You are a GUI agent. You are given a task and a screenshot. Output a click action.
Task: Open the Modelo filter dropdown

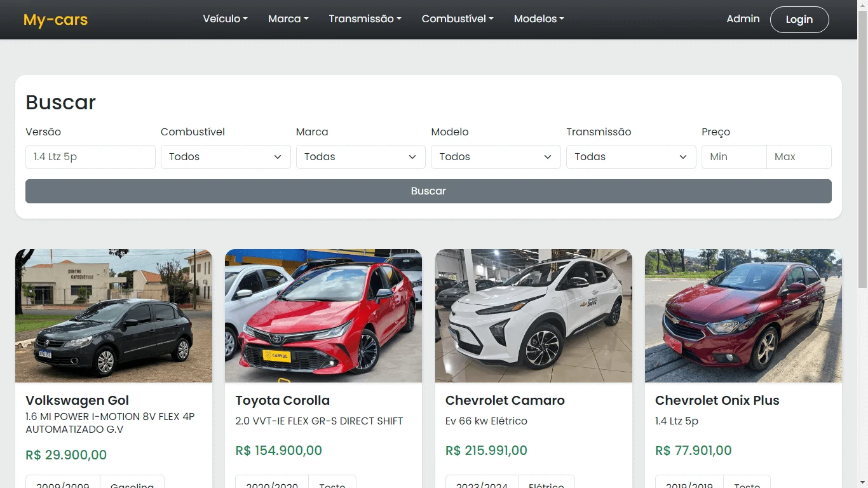point(496,156)
